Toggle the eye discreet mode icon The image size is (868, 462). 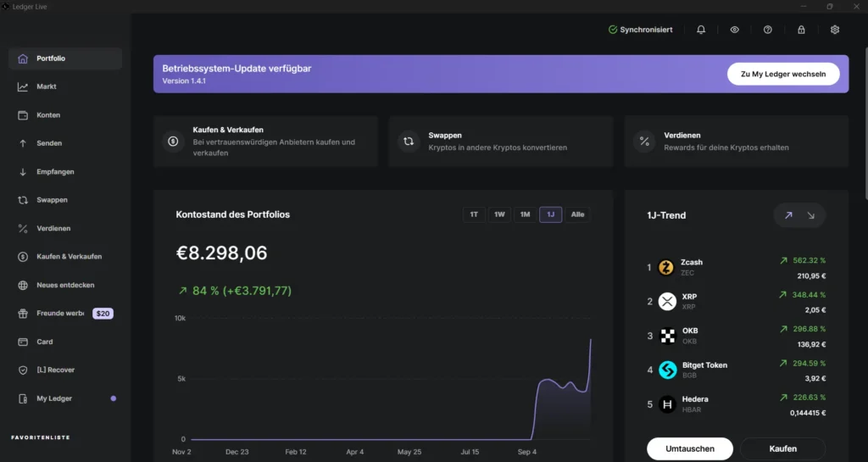pyautogui.click(x=735, y=30)
